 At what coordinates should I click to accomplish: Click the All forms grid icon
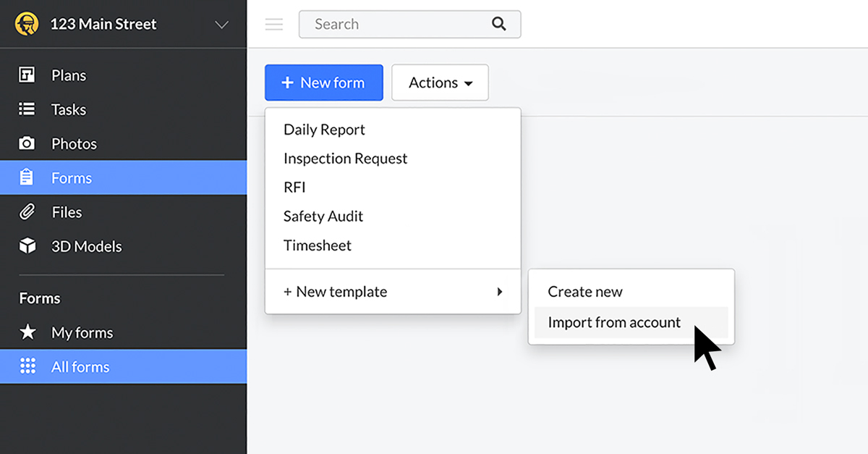tap(27, 366)
